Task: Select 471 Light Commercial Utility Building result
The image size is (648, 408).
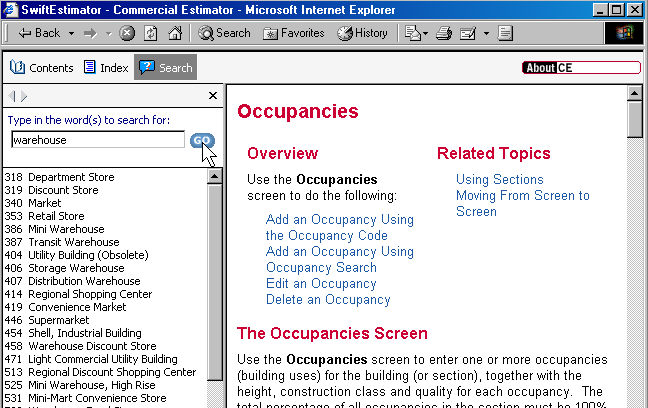Action: (x=91, y=359)
